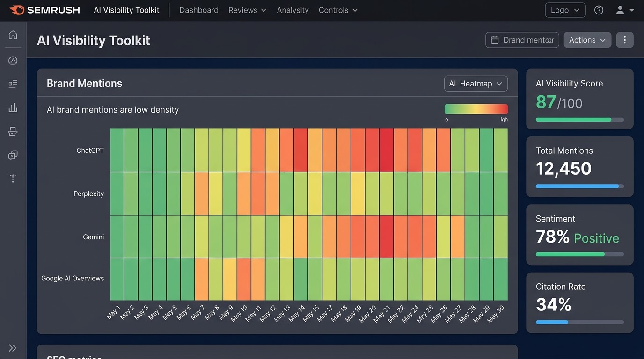The width and height of the screenshot is (644, 359).
Task: Click the Brand Mentions panel heading
Action: (84, 83)
